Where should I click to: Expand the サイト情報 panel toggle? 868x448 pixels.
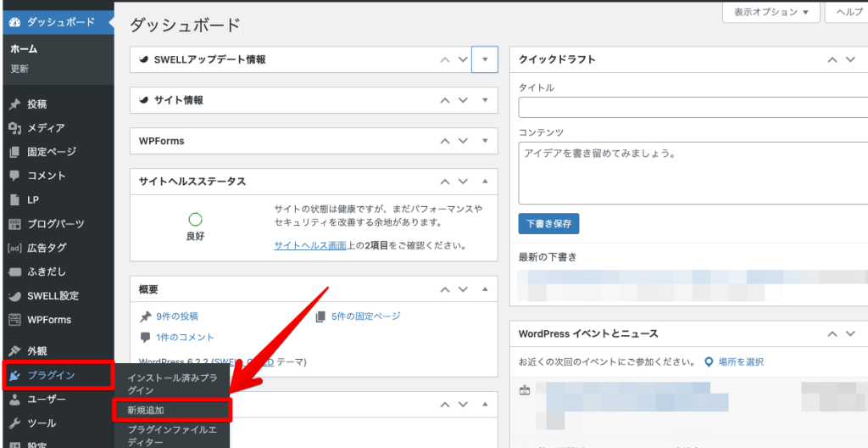tap(485, 100)
